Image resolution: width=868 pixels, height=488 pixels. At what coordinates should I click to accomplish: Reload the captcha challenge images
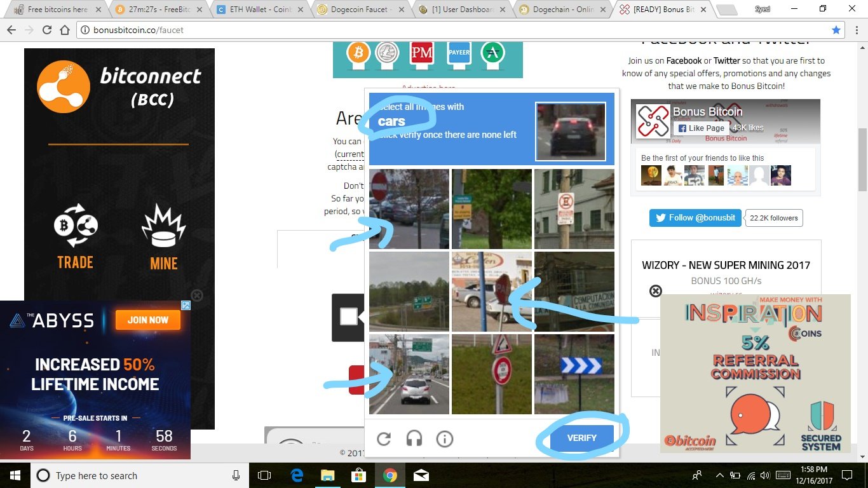pos(384,438)
